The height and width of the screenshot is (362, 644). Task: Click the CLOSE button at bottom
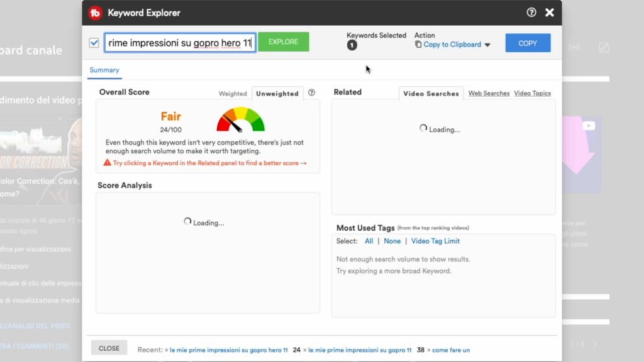point(109,348)
